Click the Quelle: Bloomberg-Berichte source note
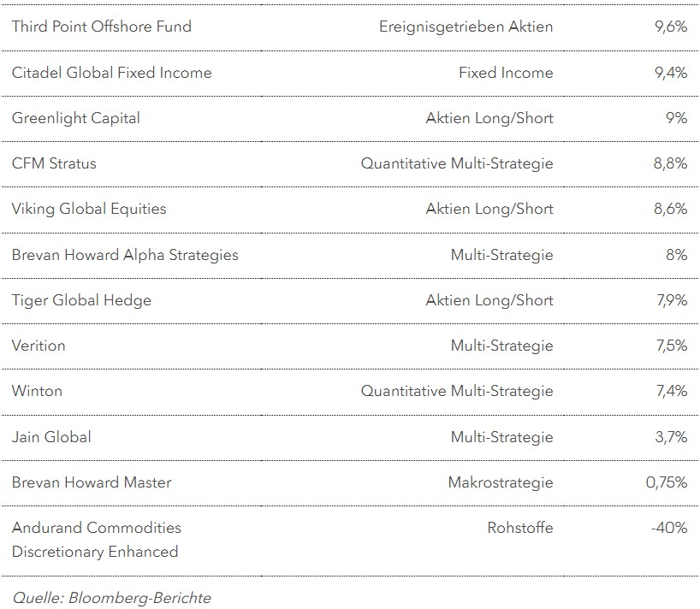 tap(111, 598)
